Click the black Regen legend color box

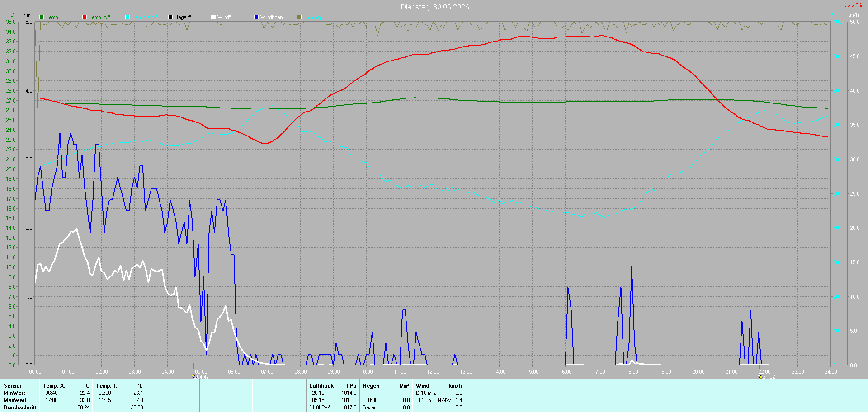tap(170, 17)
